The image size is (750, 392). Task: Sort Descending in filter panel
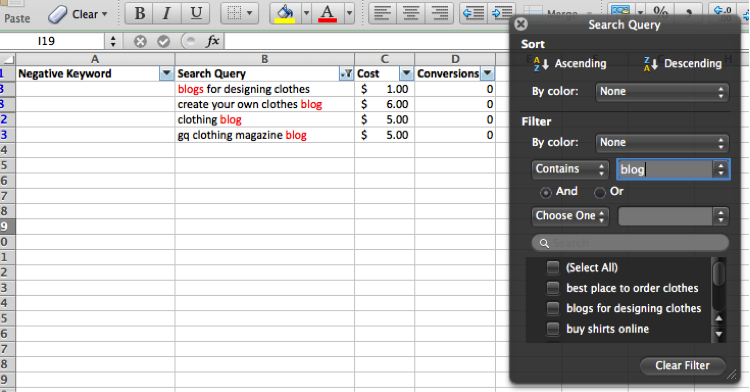[x=683, y=64]
